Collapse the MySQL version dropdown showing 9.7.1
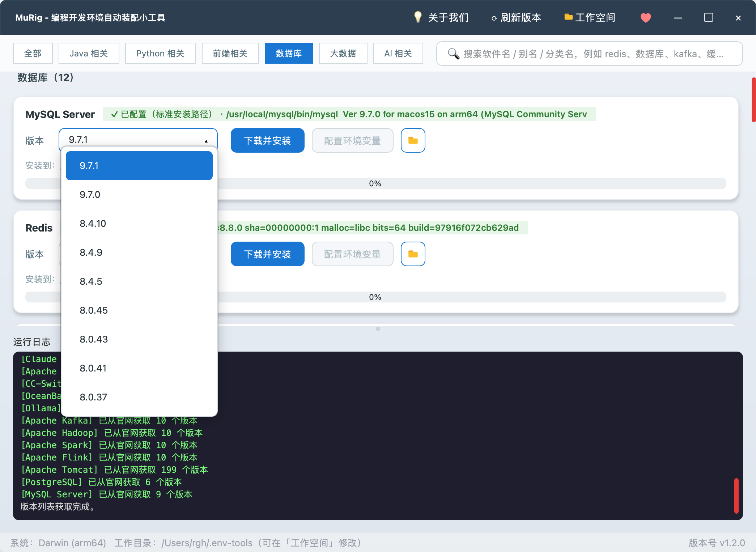Viewport: 756px width, 552px height. [x=138, y=140]
